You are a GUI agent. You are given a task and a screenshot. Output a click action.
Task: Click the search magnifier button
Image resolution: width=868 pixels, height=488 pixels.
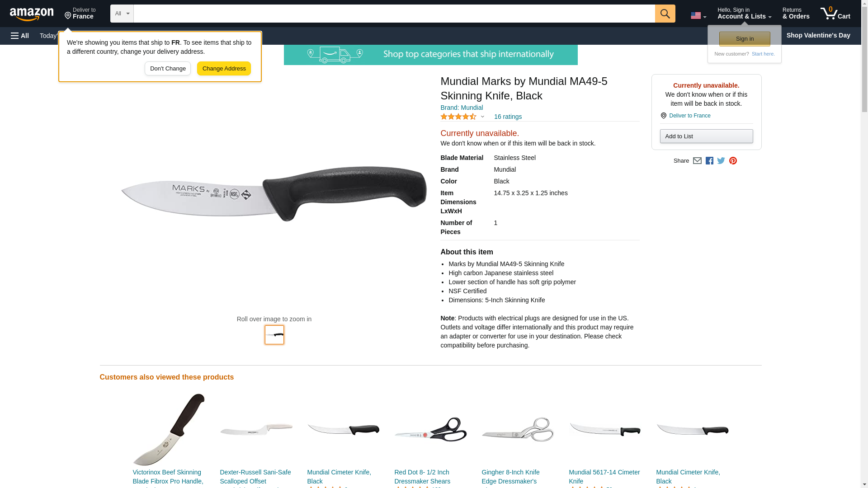tap(665, 14)
